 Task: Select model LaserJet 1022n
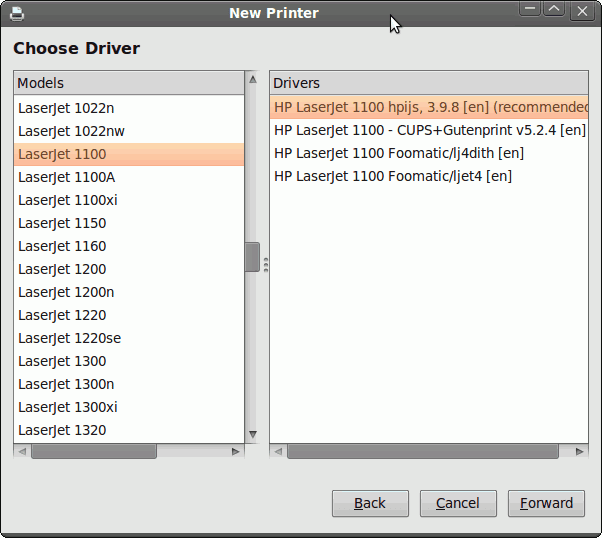(x=129, y=108)
